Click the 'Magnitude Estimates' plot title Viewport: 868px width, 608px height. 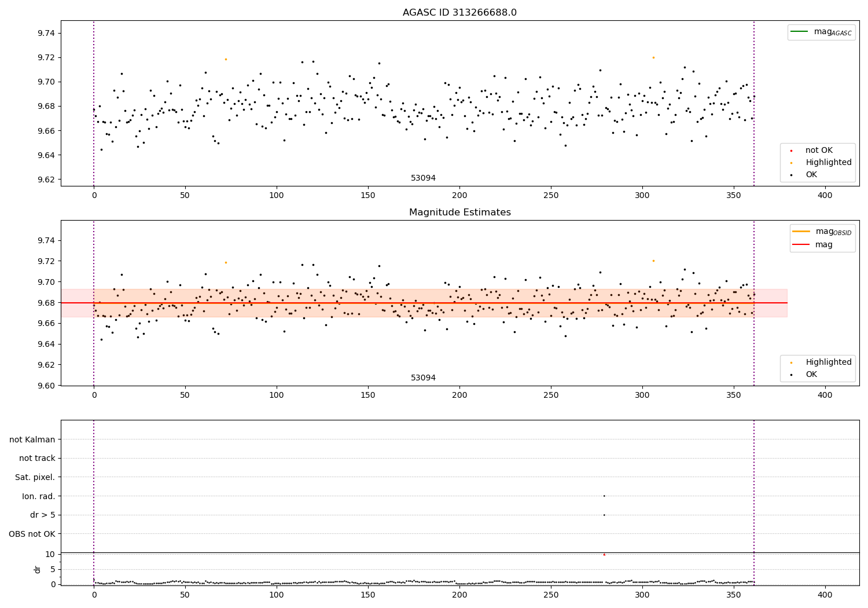tap(459, 213)
